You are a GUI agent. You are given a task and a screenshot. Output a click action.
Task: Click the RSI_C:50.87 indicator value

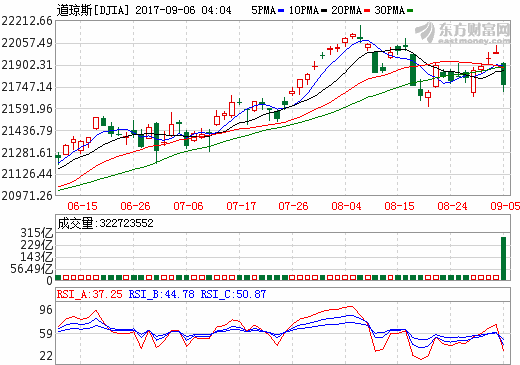(233, 294)
